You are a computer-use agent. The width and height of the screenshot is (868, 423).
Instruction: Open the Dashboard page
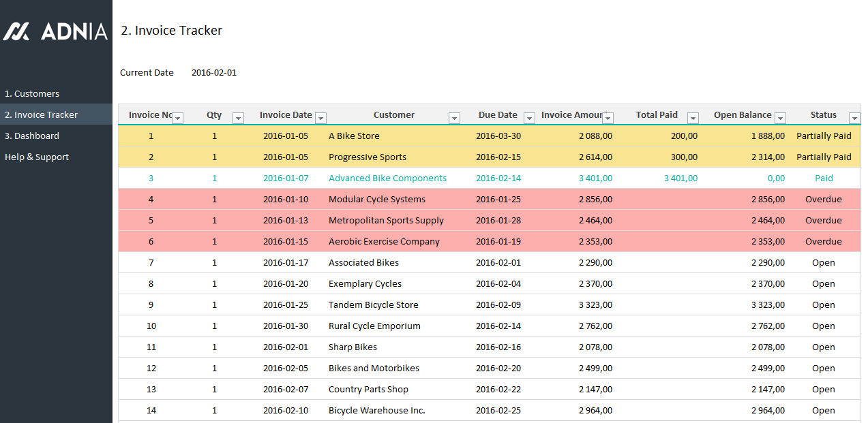(33, 136)
